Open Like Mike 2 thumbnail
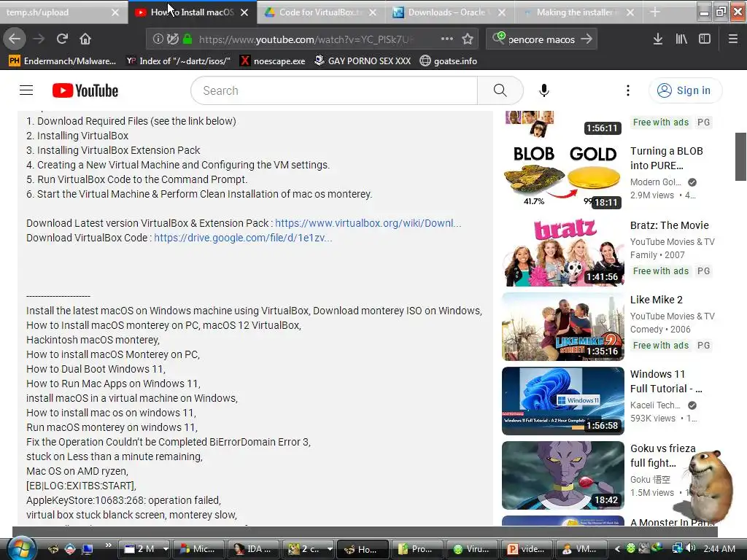This screenshot has height=560, width=747. point(562,327)
